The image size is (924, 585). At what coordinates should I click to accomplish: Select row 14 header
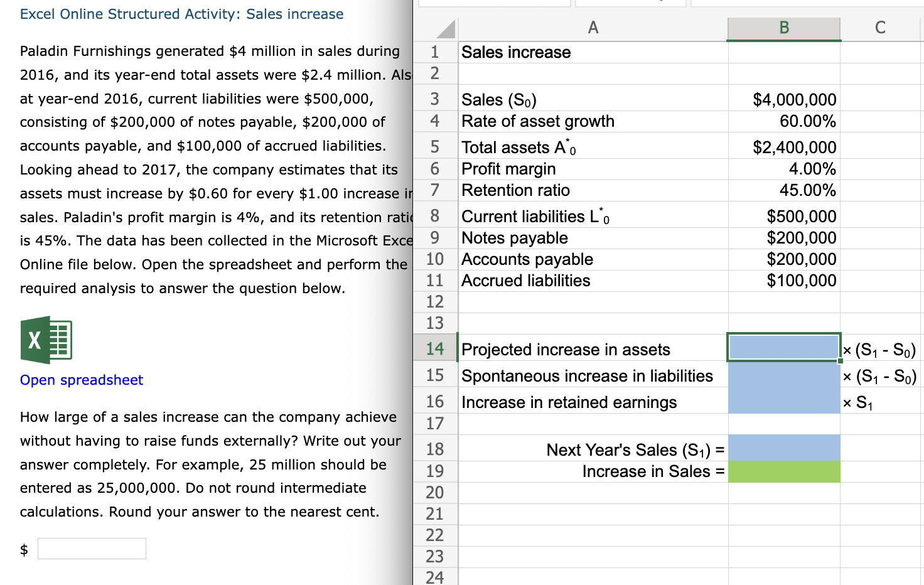click(x=435, y=348)
